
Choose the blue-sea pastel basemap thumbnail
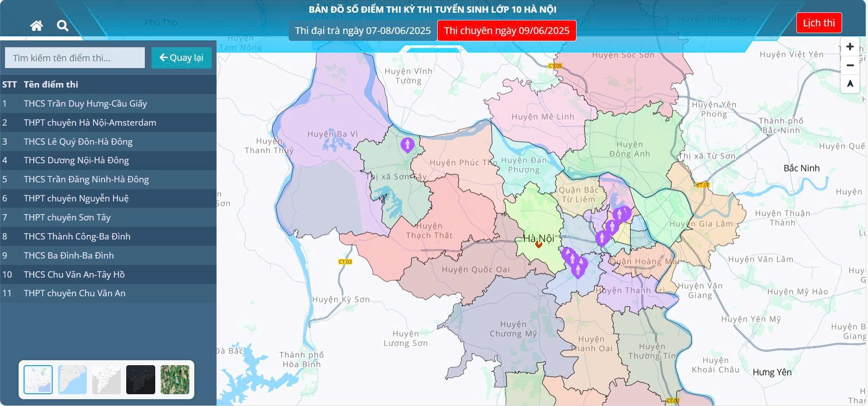(72, 380)
